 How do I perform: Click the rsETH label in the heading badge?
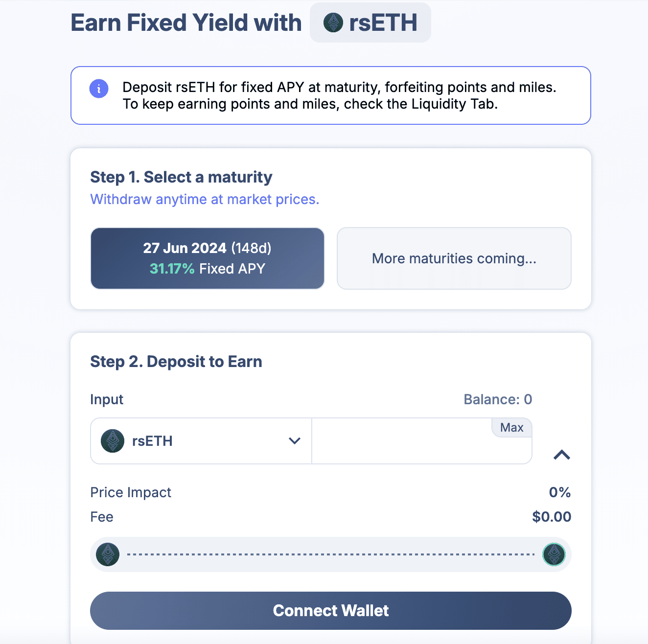tap(383, 23)
